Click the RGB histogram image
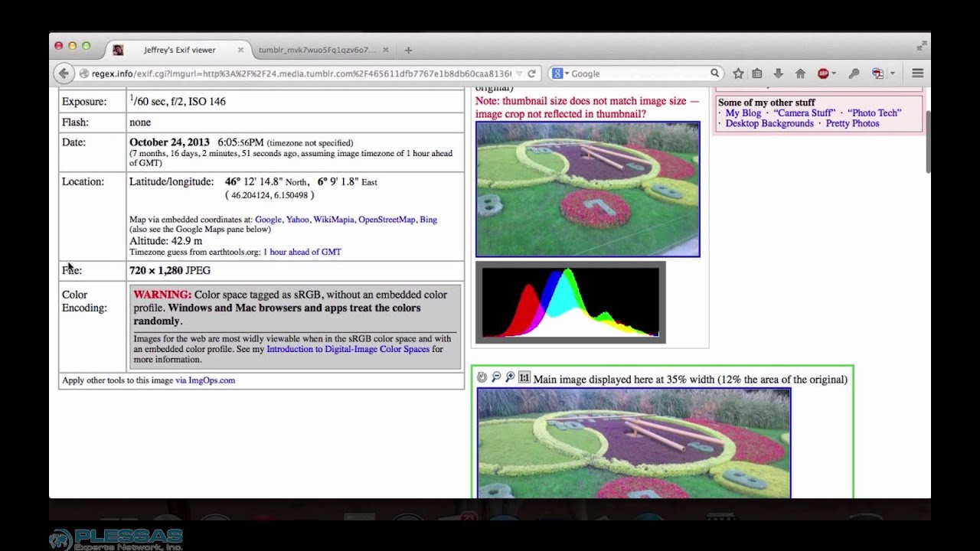Viewport: 980px width, 551px height. [x=570, y=302]
